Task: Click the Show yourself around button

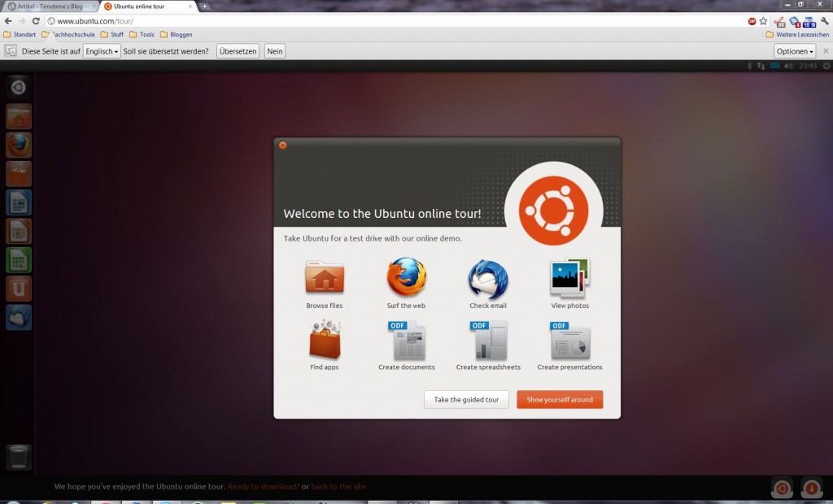Action: tap(560, 399)
